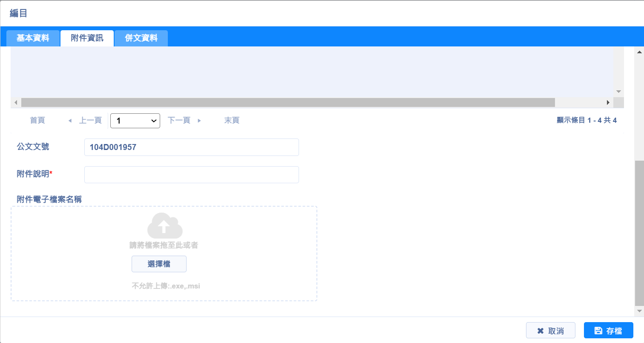Click the X icon on 取消
Viewport: 644px width, 343px height.
click(540, 331)
